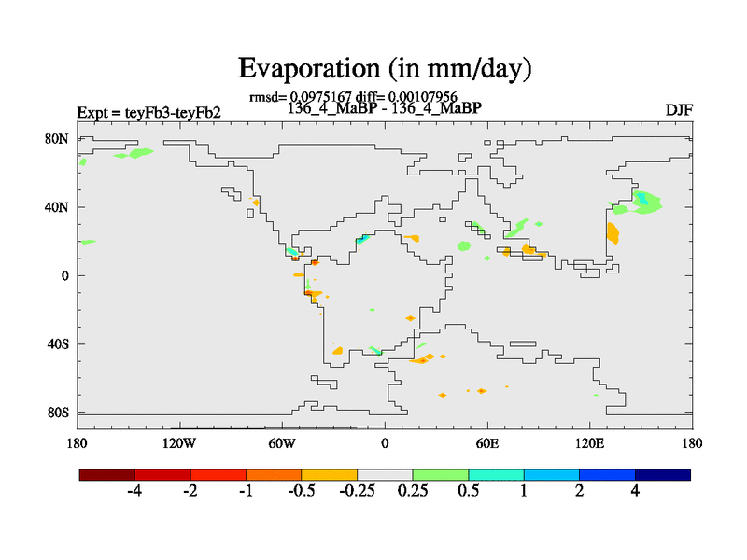This screenshot has width=747, height=560.
Task: Click the darkest red colorbar swatch
Action: click(107, 474)
